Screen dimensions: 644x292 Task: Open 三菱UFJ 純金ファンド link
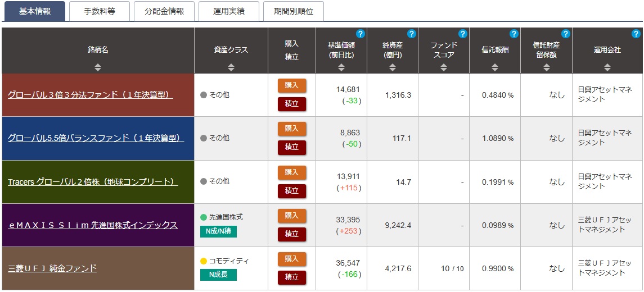(x=52, y=268)
